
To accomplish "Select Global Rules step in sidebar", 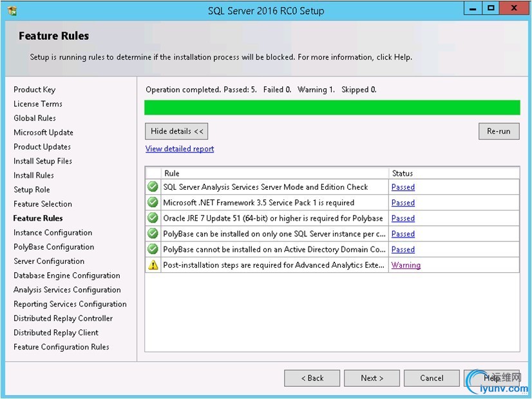I will pyautogui.click(x=35, y=118).
